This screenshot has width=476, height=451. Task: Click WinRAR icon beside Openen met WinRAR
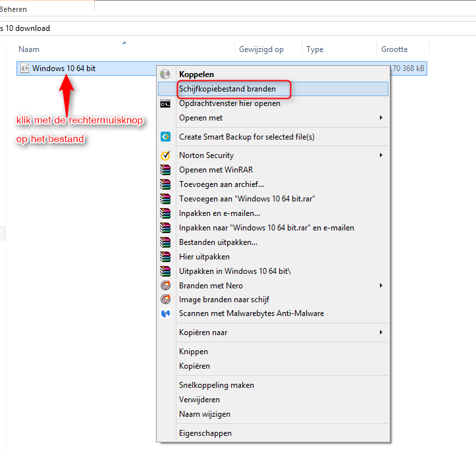point(165,170)
